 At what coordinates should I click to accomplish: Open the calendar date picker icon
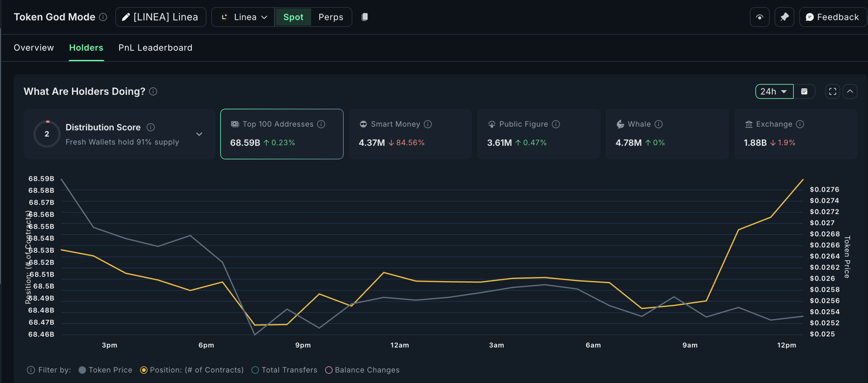(804, 91)
